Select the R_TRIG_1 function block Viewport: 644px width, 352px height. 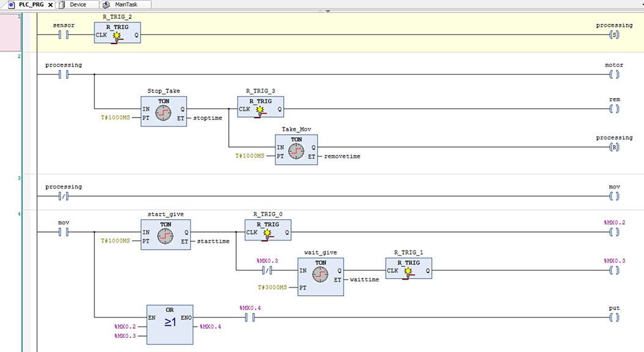(x=409, y=268)
